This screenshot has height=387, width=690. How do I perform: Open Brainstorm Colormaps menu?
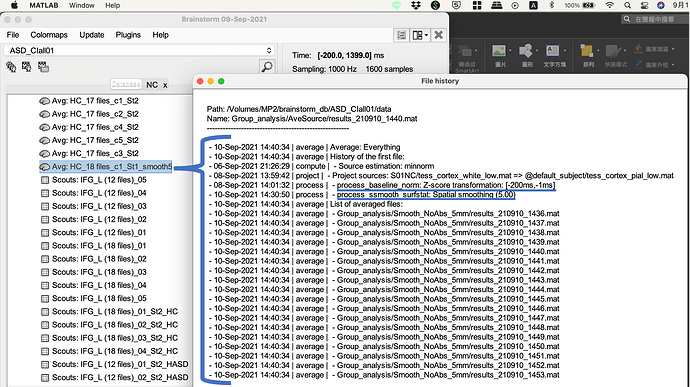[x=49, y=35]
